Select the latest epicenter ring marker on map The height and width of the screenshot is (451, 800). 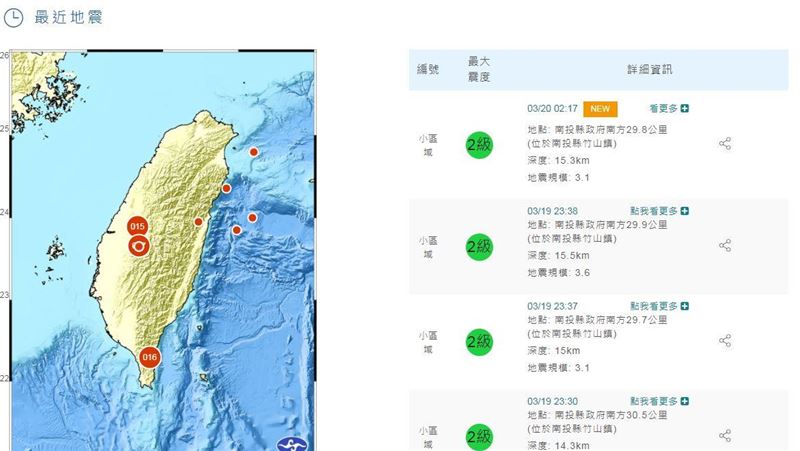139,246
